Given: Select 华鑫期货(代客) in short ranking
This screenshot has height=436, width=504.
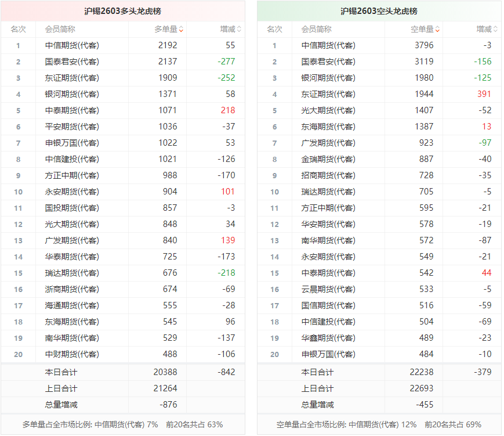Looking at the screenshot, I should (328, 338).
